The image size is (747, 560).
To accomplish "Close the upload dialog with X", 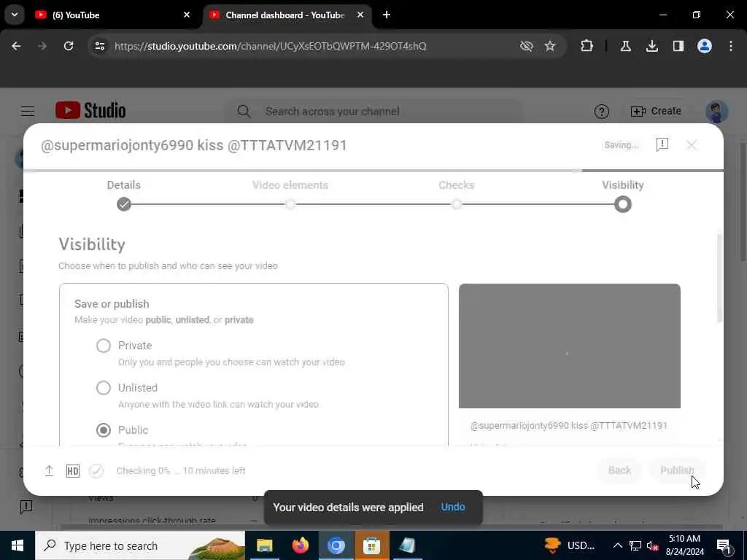I will [x=692, y=145].
